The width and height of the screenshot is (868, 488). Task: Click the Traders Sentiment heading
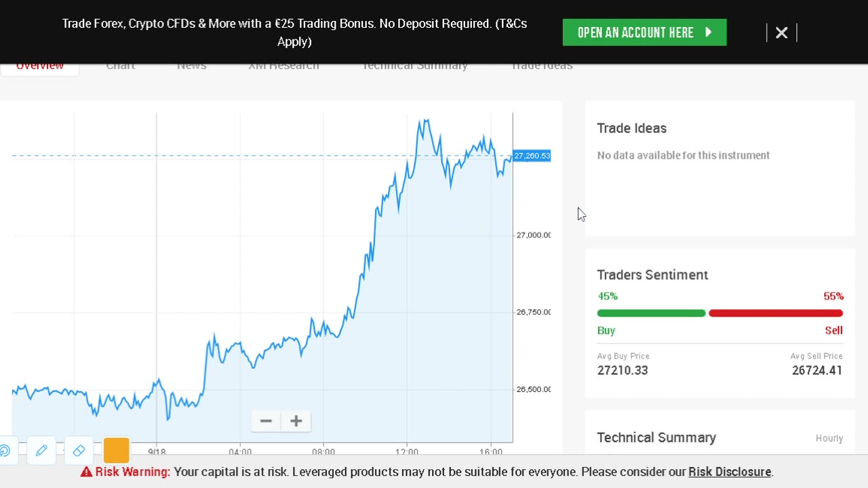coord(652,274)
